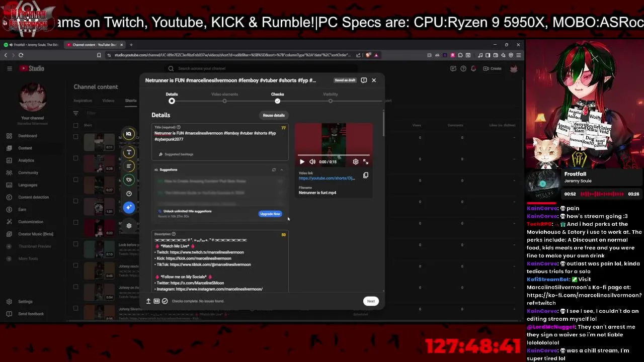Check the 0:27 short's checkbox
644x362 pixels.
[75, 179]
